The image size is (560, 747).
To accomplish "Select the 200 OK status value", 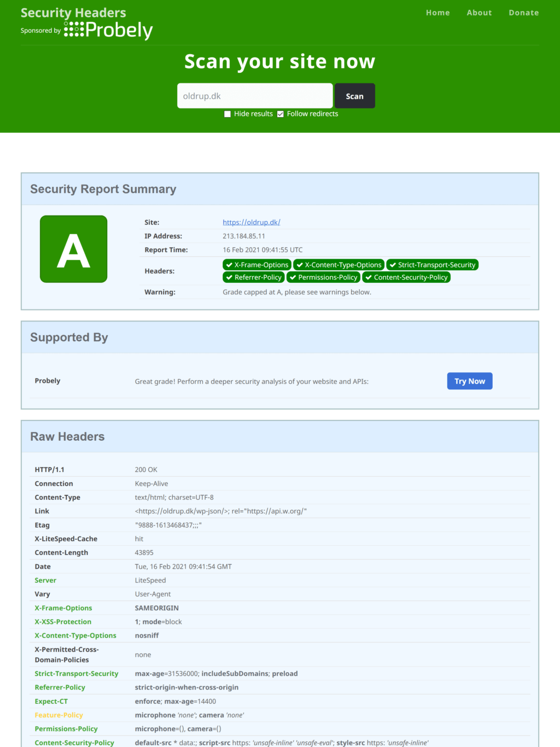I will 146,470.
